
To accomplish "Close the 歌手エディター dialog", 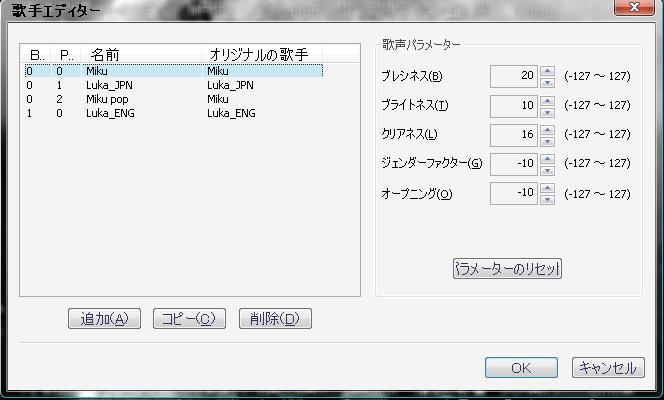I will pyautogui.click(x=634, y=7).
